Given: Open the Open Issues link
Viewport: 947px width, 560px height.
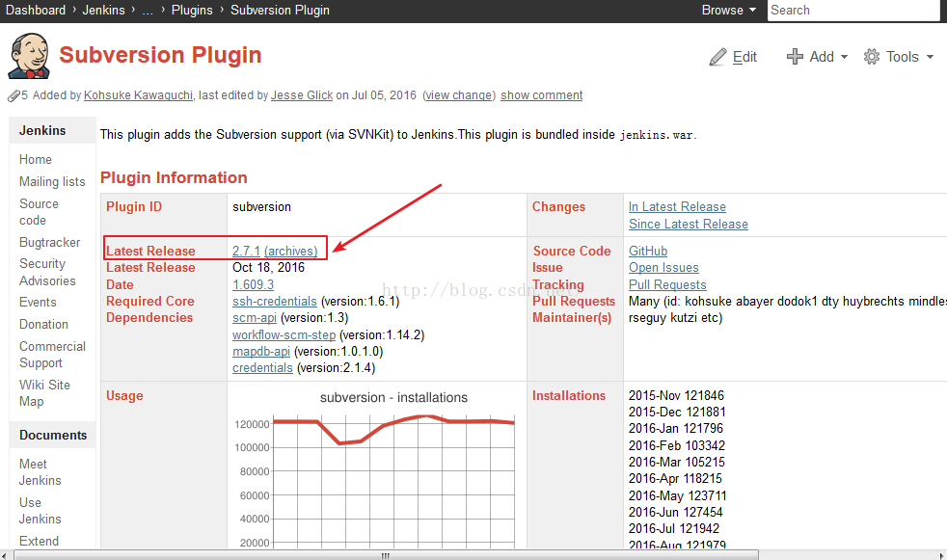Looking at the screenshot, I should tap(663, 267).
